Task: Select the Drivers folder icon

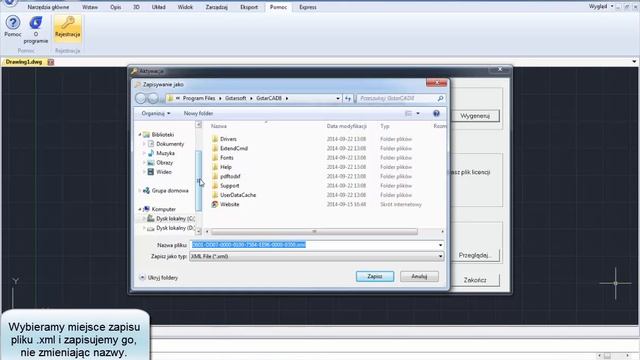Action: coord(215,139)
